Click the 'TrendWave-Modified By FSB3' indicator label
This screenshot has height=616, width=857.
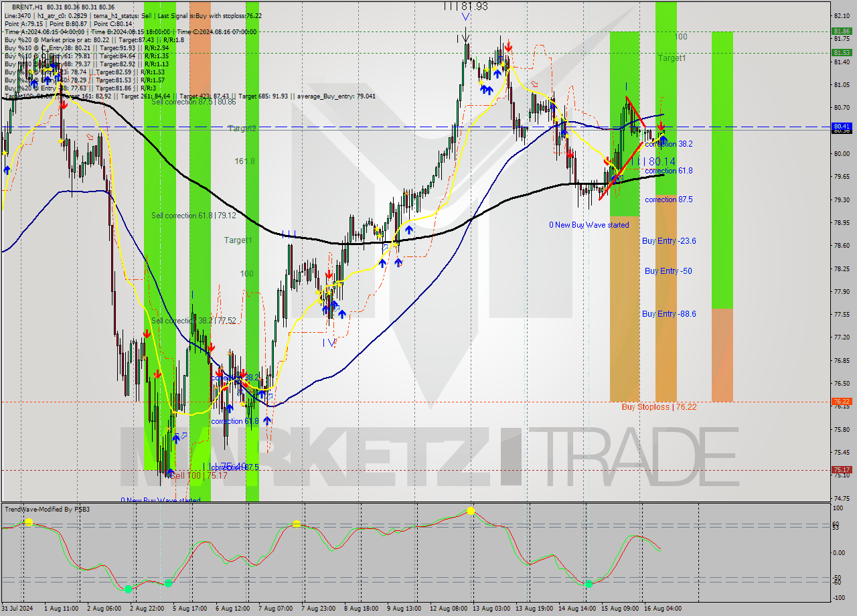(48, 510)
